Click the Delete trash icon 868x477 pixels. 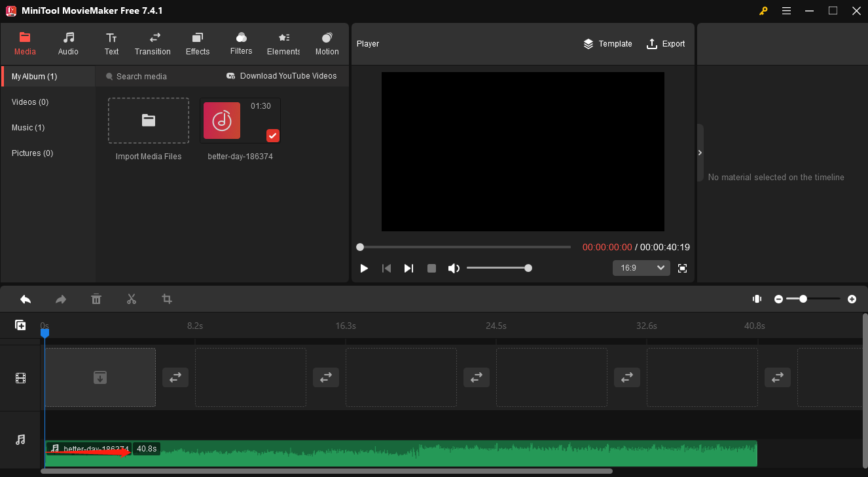point(96,299)
